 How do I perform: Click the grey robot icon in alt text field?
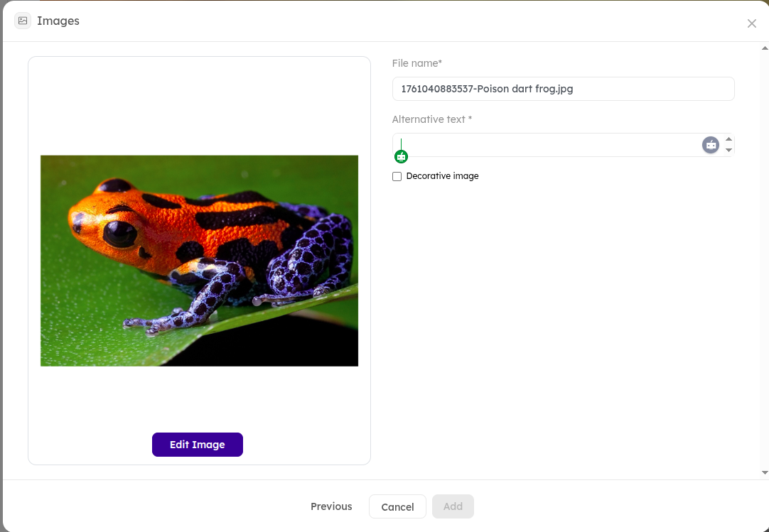pyautogui.click(x=711, y=145)
